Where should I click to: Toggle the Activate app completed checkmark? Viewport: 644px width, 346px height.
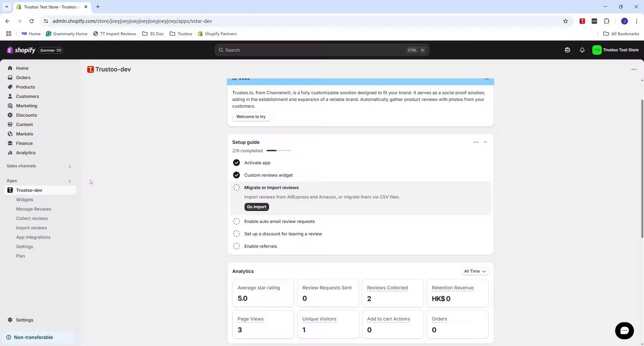tap(236, 162)
